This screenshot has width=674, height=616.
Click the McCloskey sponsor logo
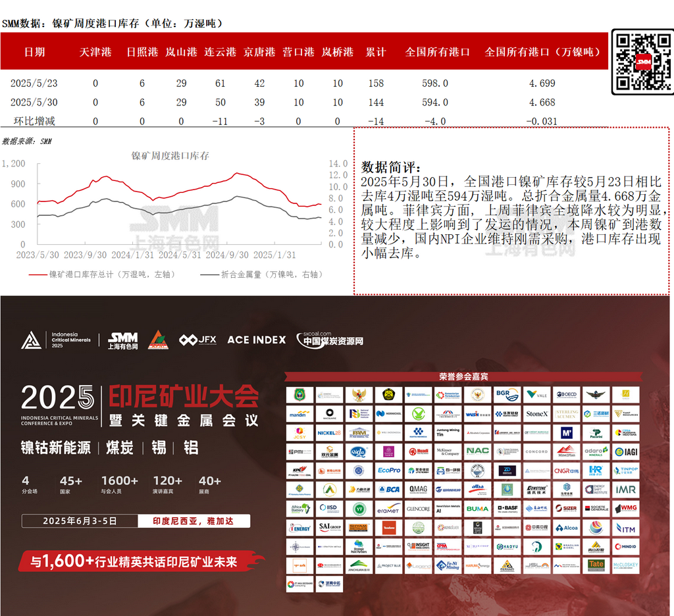point(626,566)
